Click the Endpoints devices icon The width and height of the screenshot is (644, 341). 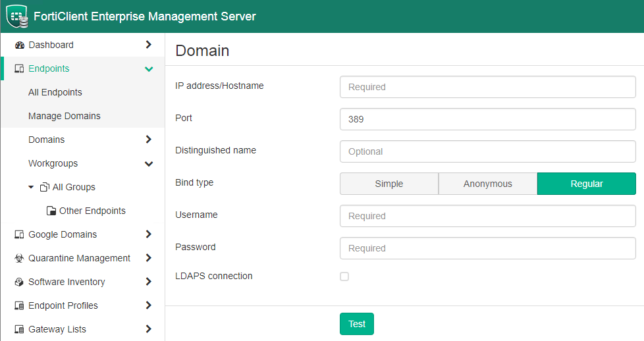coord(19,69)
